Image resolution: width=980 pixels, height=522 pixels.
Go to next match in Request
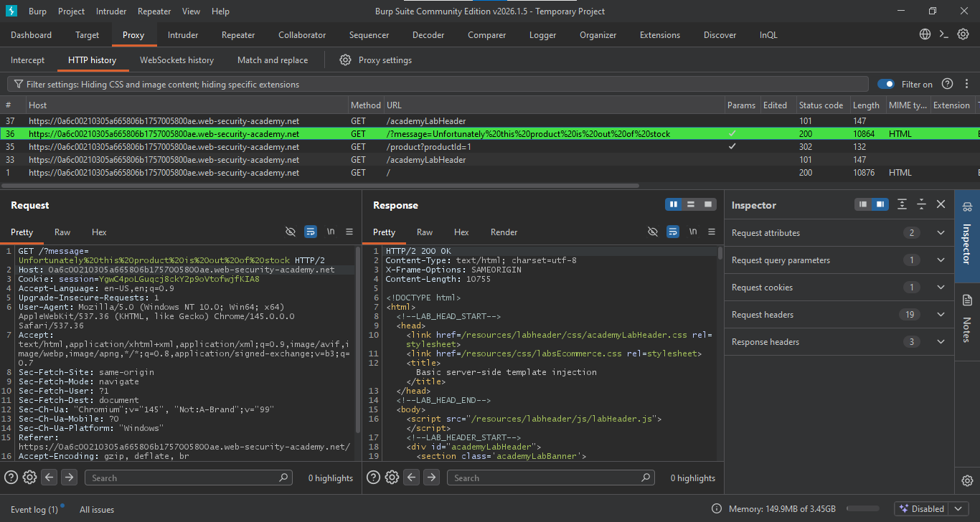click(x=69, y=478)
